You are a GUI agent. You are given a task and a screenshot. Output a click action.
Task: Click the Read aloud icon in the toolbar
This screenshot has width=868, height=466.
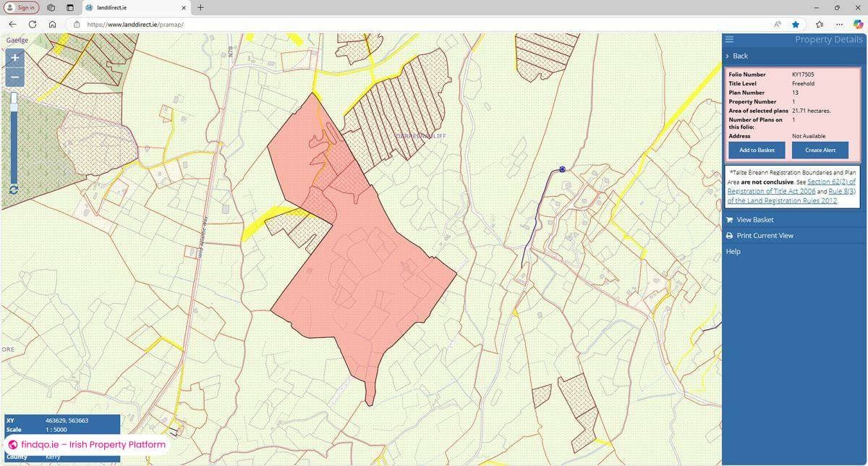[x=778, y=24]
